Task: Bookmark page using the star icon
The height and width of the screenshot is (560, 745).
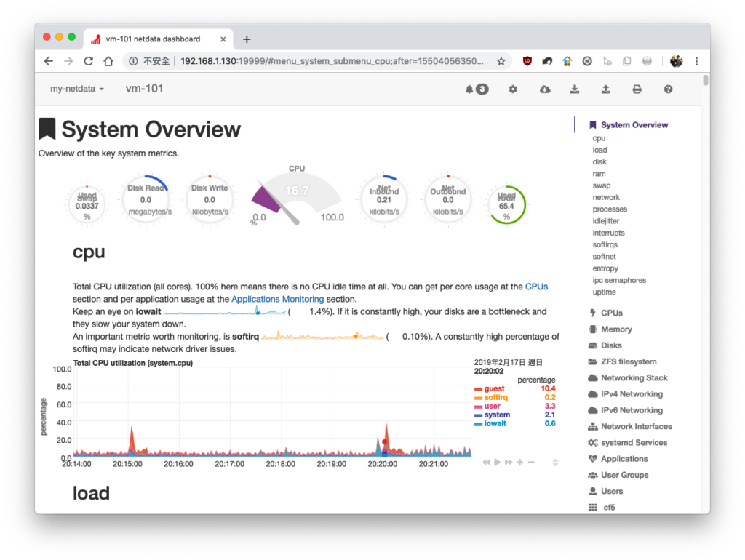Action: [x=501, y=61]
